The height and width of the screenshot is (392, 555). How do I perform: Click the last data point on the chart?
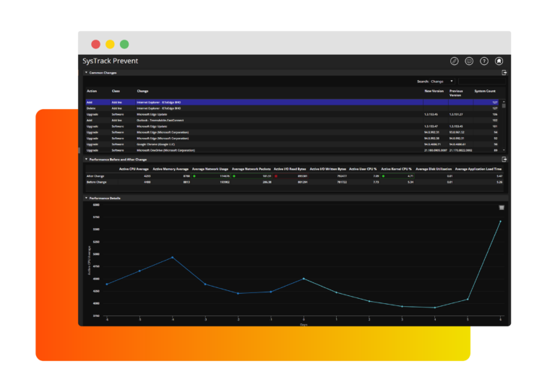coord(500,222)
